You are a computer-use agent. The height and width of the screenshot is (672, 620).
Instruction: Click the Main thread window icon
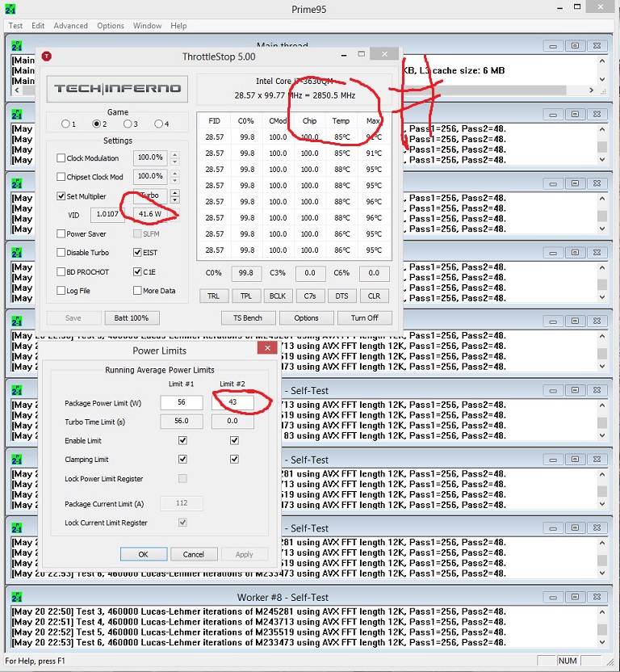(17, 46)
